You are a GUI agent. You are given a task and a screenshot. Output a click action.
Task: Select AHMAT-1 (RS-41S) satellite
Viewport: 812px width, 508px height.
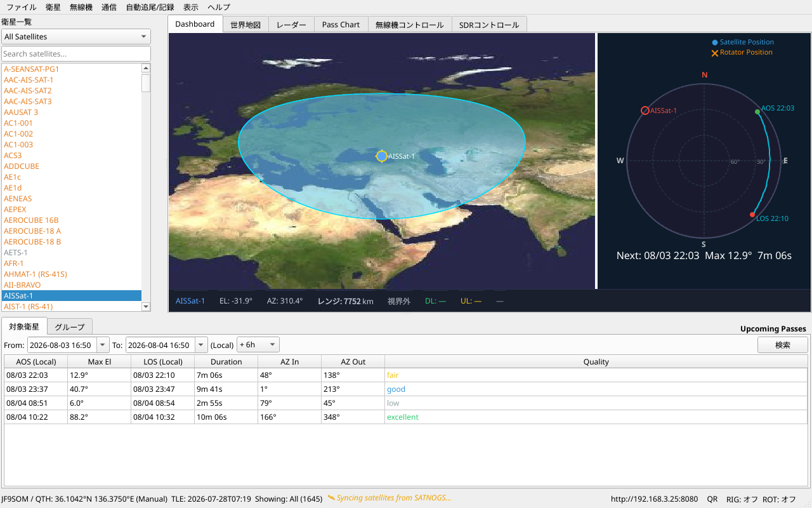71,274
